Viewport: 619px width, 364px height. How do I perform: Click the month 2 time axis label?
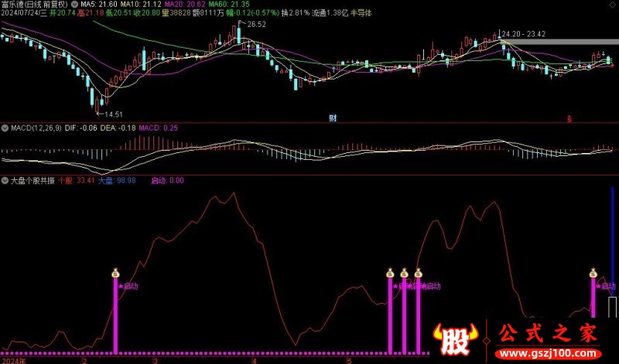click(x=84, y=361)
